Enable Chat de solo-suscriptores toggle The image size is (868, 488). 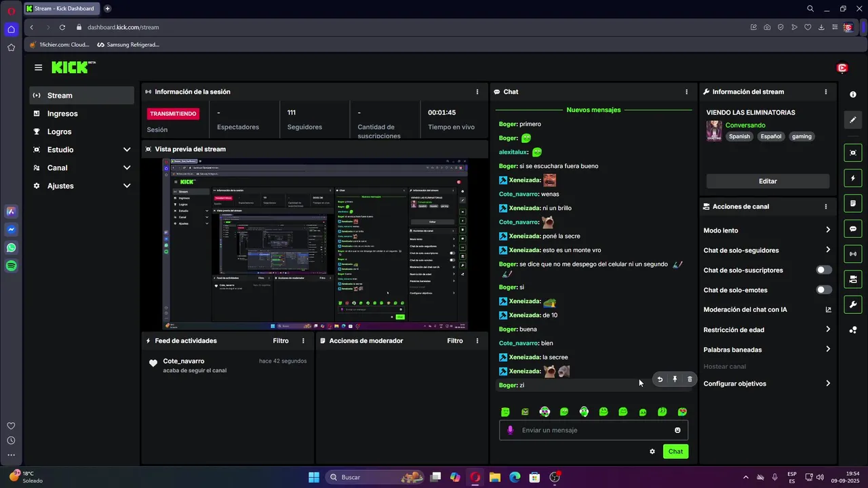coord(824,270)
